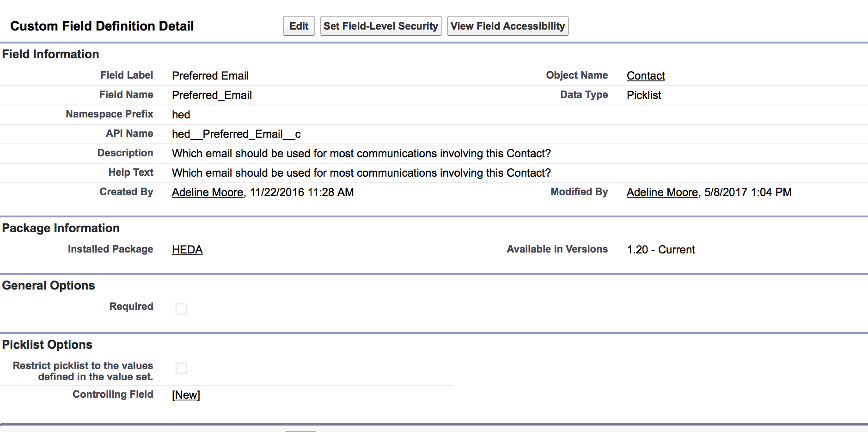868x432 pixels.
Task: Click the Data Type value Picklist
Action: click(x=644, y=95)
